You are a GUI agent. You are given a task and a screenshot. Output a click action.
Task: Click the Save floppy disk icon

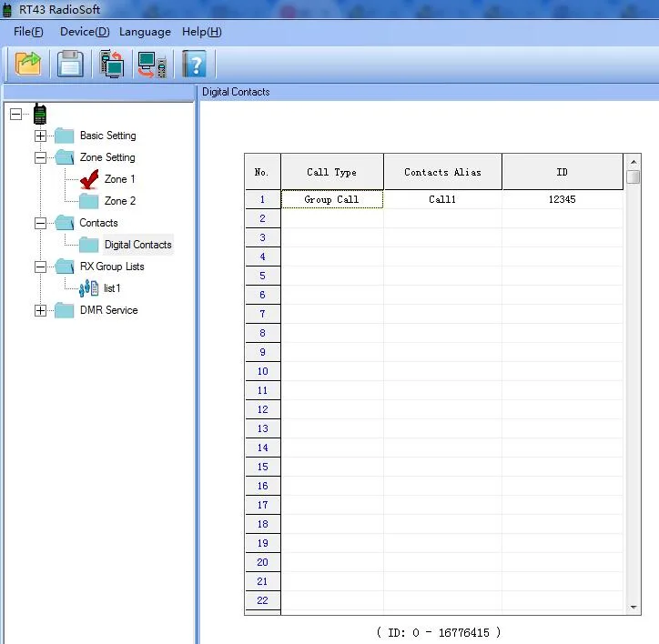[70, 64]
